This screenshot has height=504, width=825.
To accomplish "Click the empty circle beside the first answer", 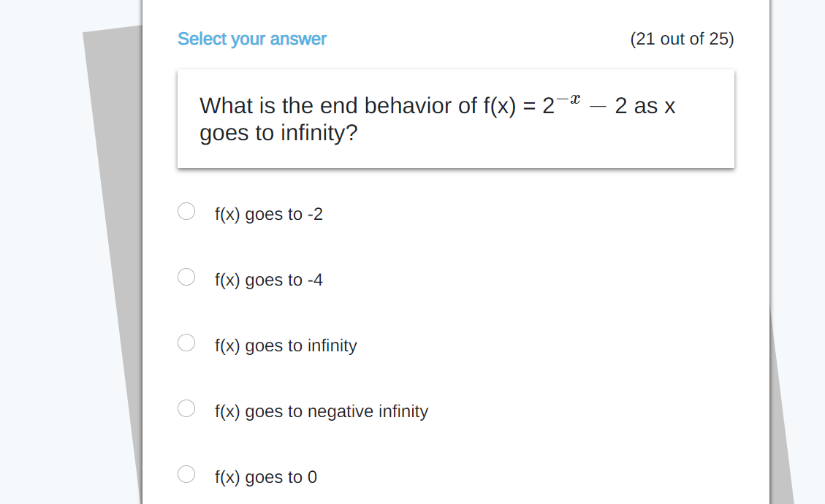I will [186, 211].
